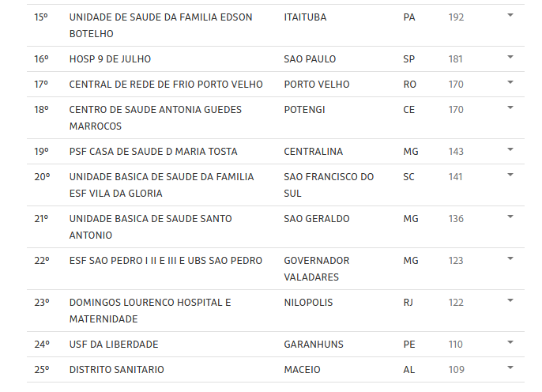This screenshot has height=392, width=542.
Task: Click the 22º ranking number
Action: pos(42,261)
